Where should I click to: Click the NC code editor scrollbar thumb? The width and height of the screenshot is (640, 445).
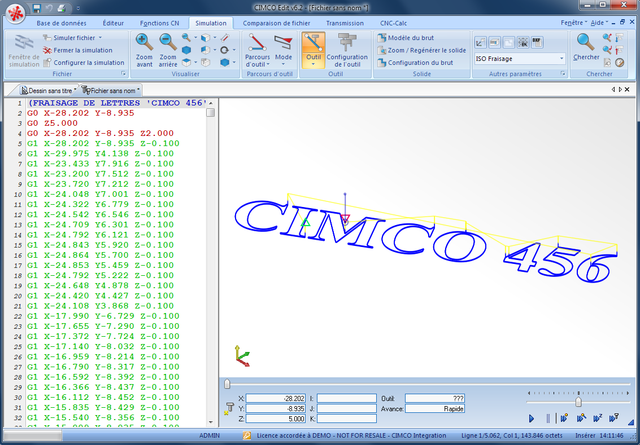[x=211, y=113]
